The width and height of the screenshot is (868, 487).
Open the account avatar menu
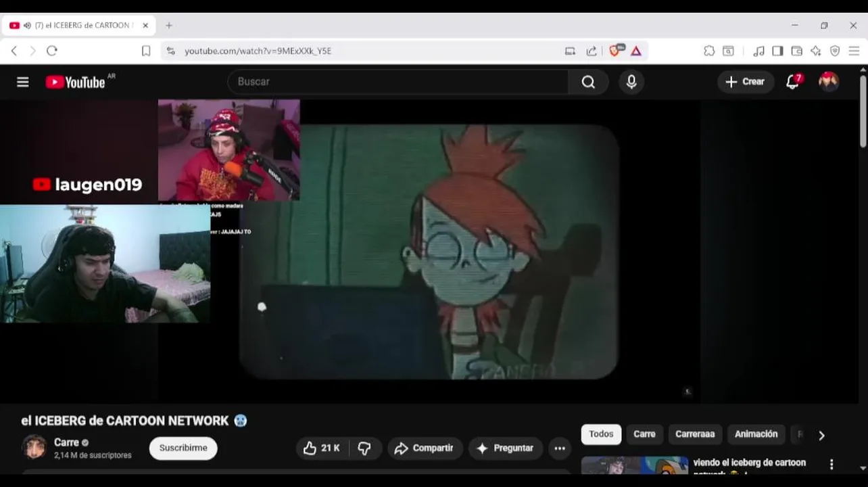tap(829, 82)
